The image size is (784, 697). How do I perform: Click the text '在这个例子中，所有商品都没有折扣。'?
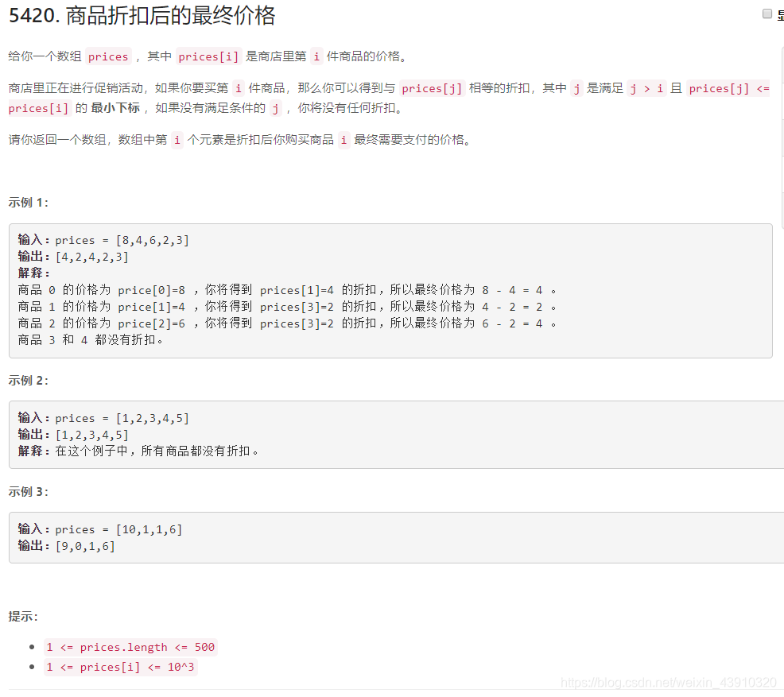coord(157,451)
